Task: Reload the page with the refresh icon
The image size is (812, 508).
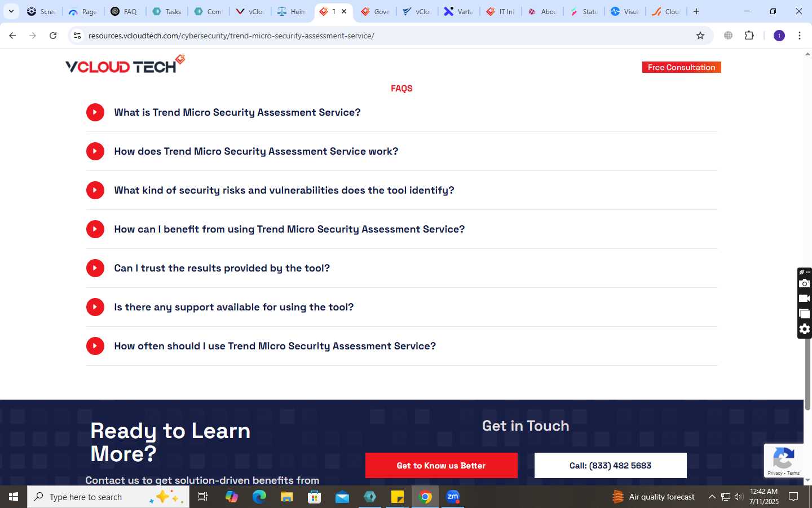Action: [53, 36]
